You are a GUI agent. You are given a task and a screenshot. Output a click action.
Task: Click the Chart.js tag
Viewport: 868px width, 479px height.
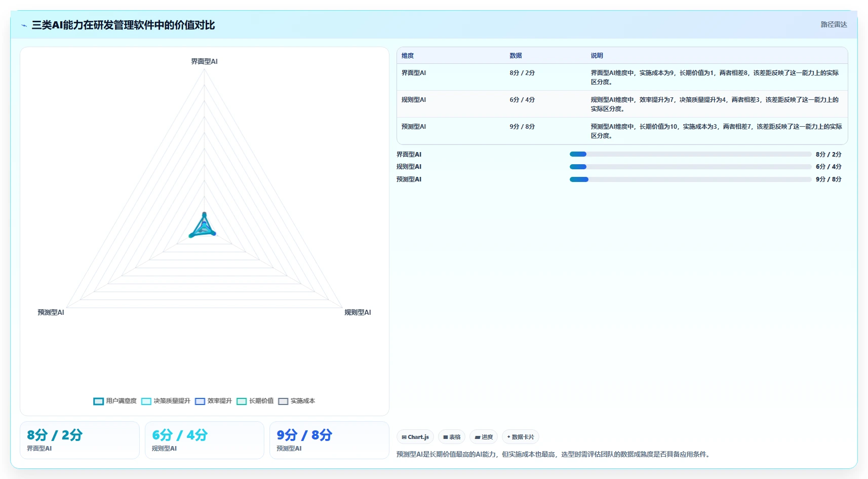coord(415,437)
